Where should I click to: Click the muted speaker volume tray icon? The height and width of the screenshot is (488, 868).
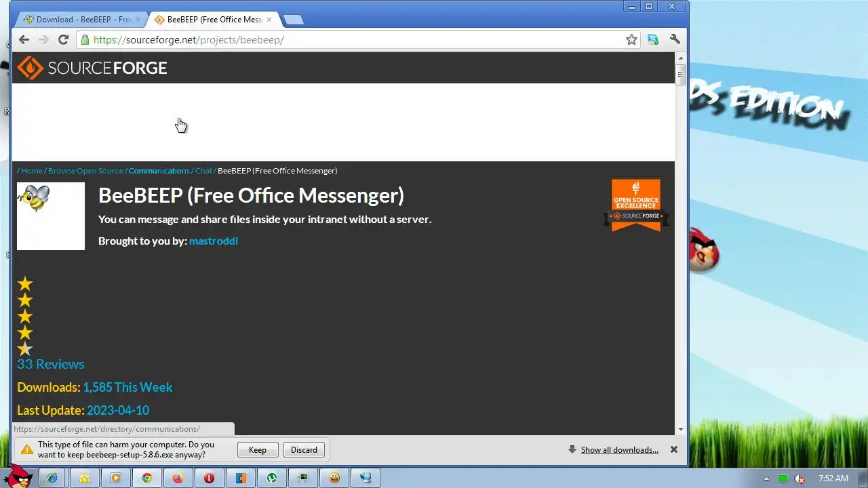click(800, 479)
